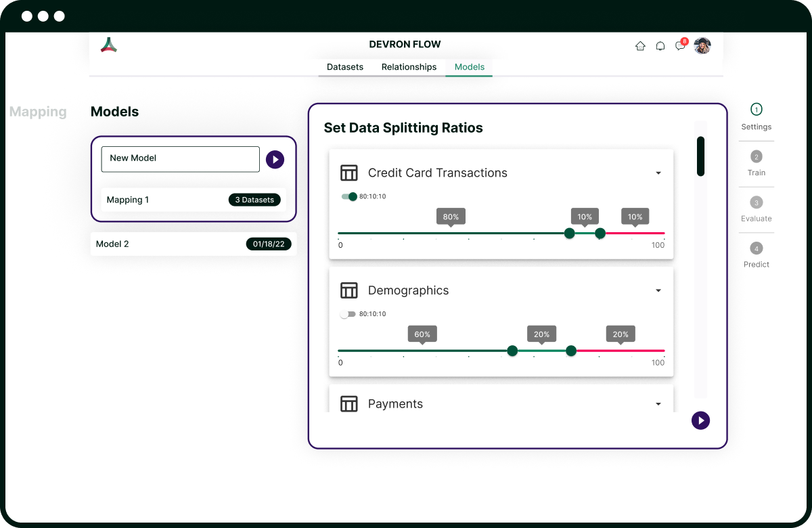Image resolution: width=812 pixels, height=528 pixels.
Task: Open the Mapping section label
Action: pos(38,112)
